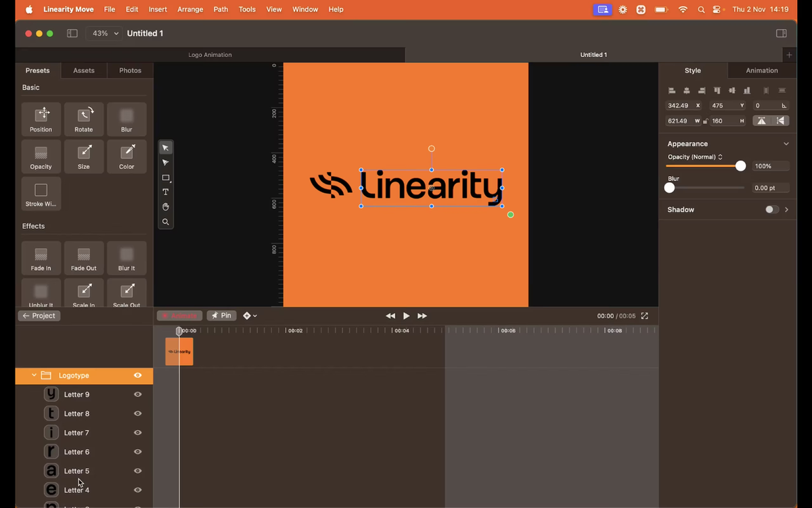Open the keyframe options dropdown
This screenshot has width=812, height=508.
click(x=250, y=316)
